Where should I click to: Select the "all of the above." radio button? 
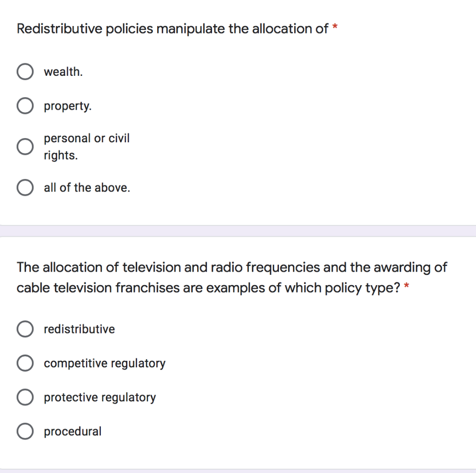pyautogui.click(x=25, y=187)
